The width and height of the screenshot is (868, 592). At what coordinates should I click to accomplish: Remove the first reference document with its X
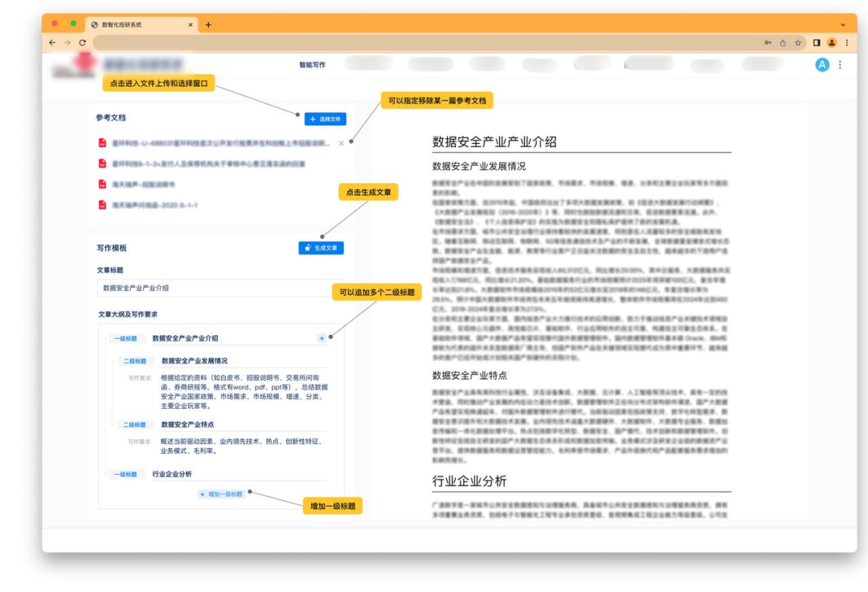pos(342,143)
